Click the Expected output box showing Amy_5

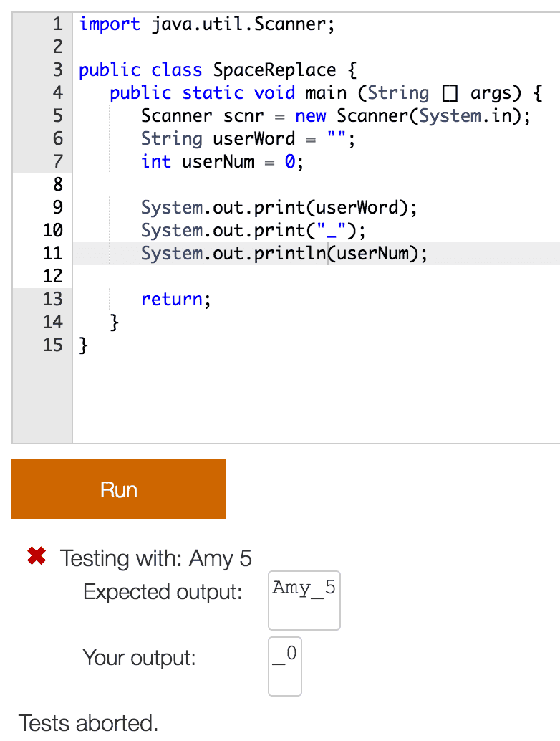click(x=304, y=600)
